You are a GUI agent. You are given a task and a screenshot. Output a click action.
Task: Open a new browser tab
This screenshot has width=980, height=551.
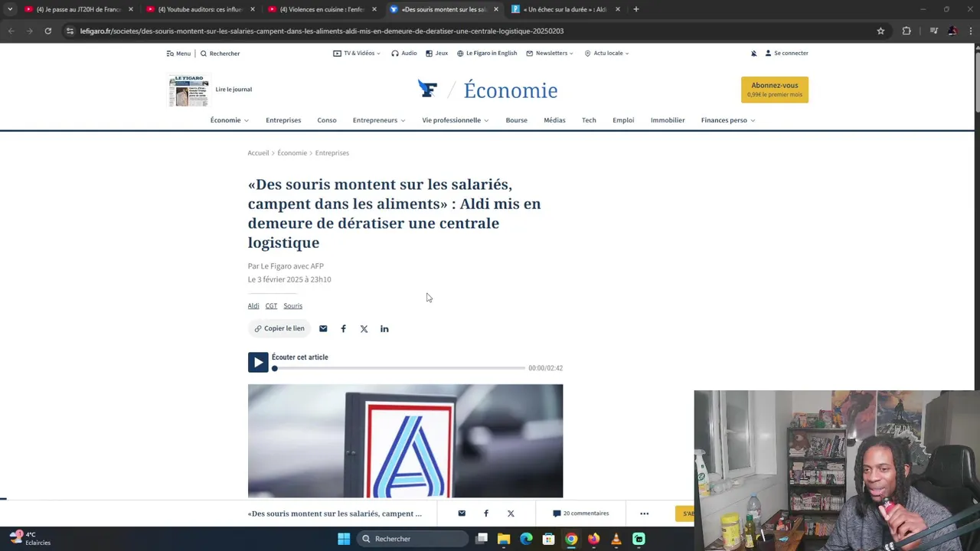635,9
